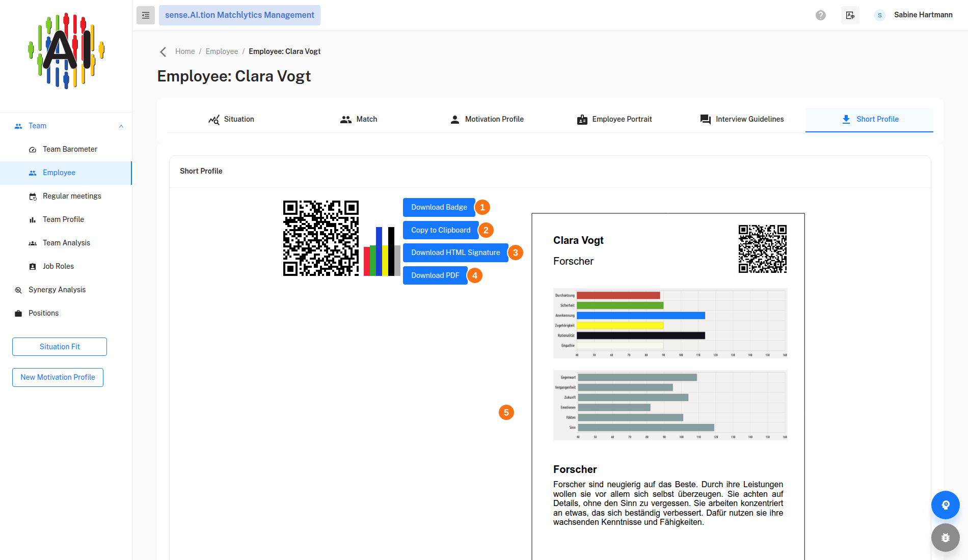Click the Regular meetings calendar icon
This screenshot has width=968, height=560.
[x=33, y=197]
